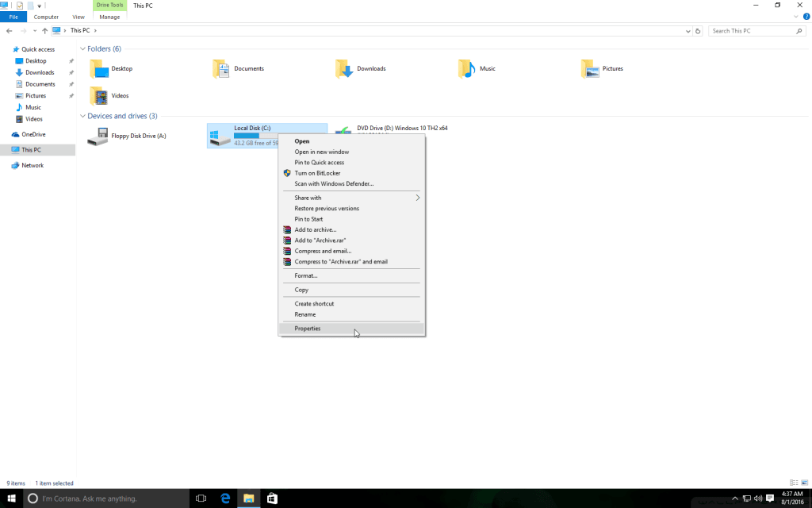
Task: Click inside the Search This PC box
Action: pyautogui.click(x=749, y=30)
